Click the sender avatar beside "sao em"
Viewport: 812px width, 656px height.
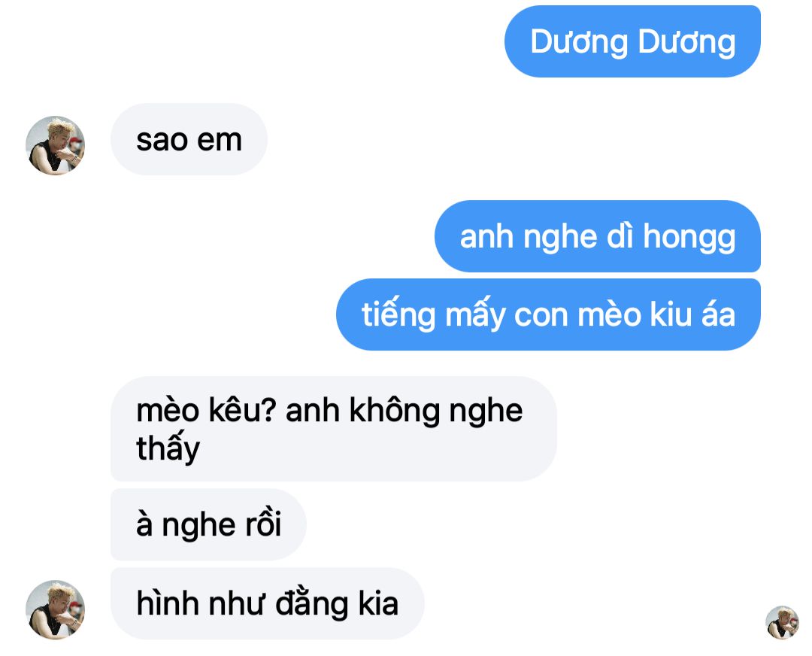(55, 146)
